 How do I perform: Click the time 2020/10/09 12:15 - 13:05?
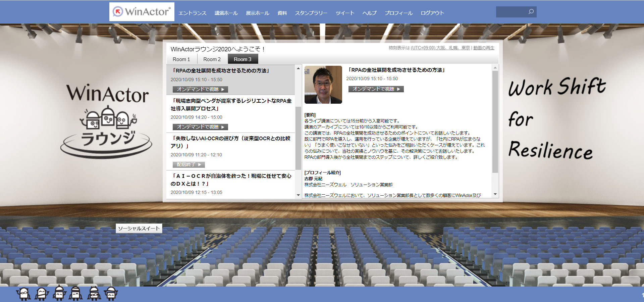click(x=196, y=192)
